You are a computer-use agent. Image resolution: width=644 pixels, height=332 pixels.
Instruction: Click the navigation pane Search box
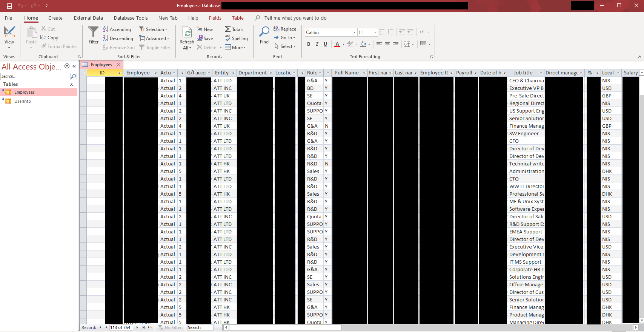35,76
